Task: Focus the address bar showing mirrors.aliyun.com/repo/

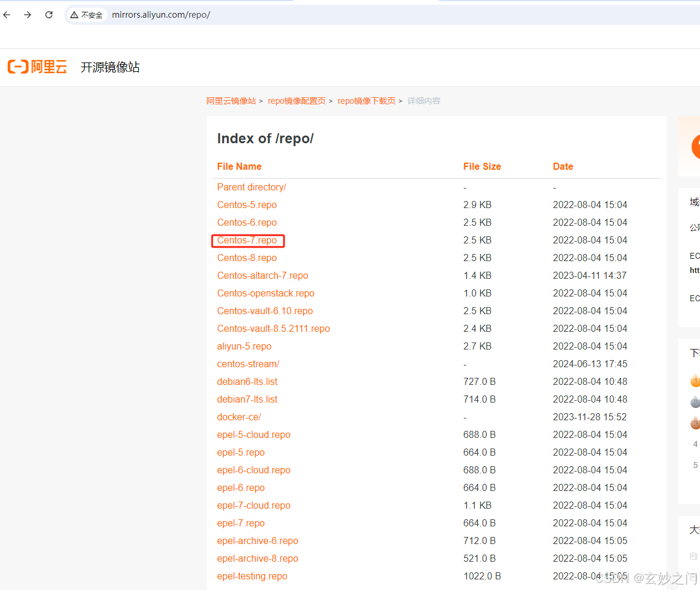Action: click(161, 15)
